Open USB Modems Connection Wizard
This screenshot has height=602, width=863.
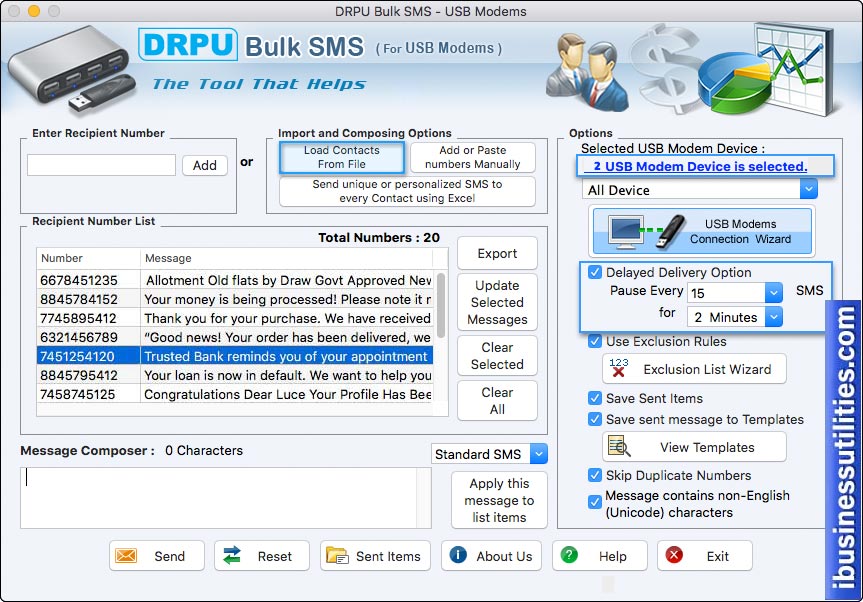coord(702,231)
